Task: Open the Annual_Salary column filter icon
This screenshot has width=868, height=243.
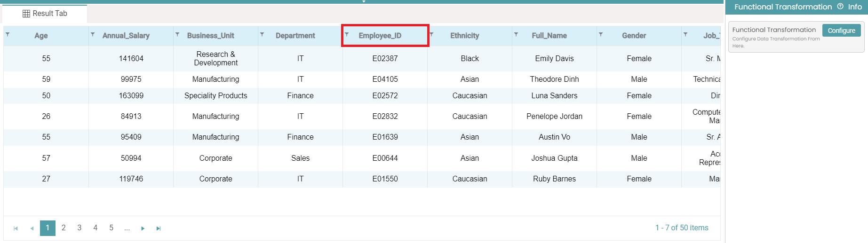Action: [93, 34]
